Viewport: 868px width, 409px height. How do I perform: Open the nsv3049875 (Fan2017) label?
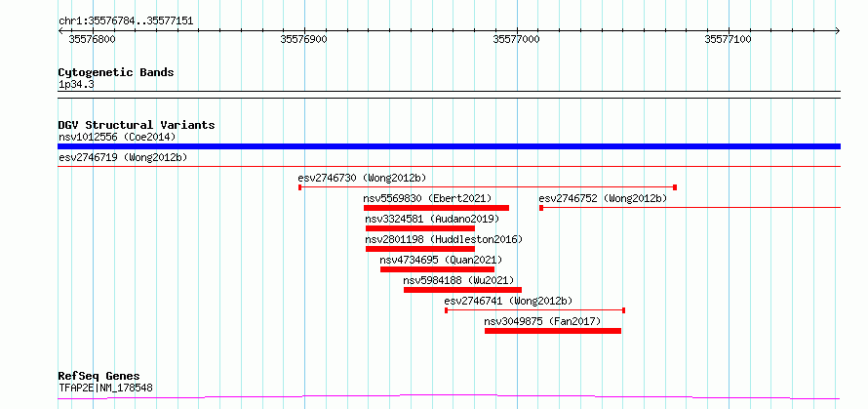pyautogui.click(x=542, y=321)
